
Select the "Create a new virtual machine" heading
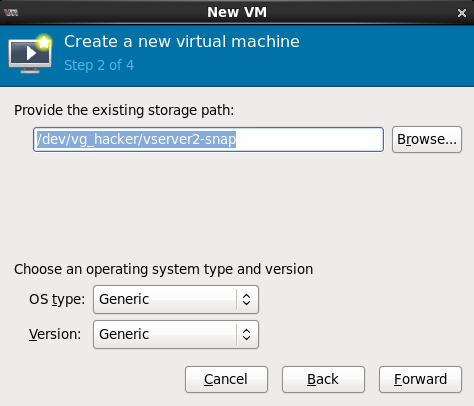tap(182, 42)
